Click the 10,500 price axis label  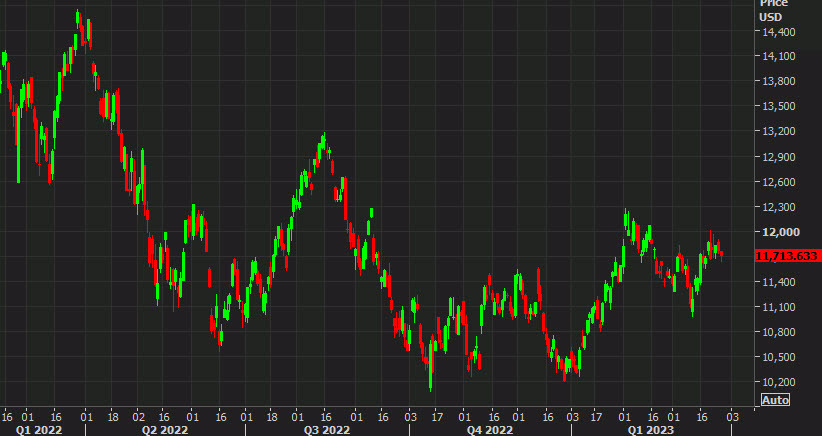[x=779, y=357]
